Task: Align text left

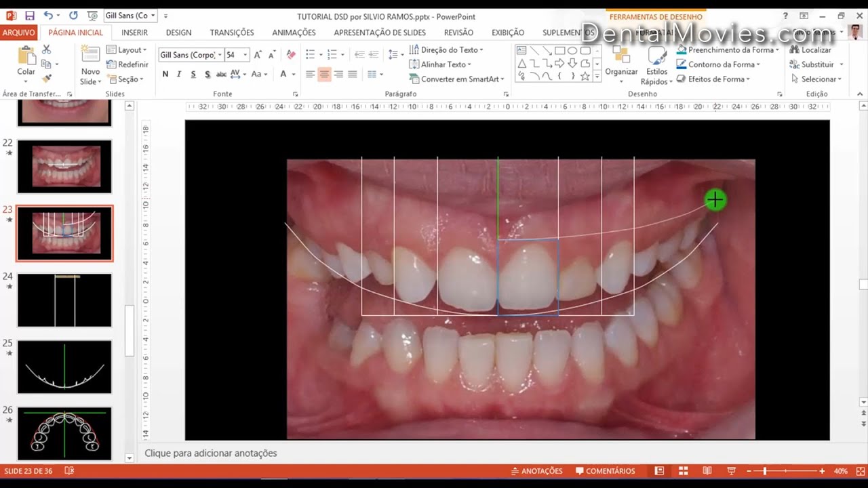Action: 310,74
